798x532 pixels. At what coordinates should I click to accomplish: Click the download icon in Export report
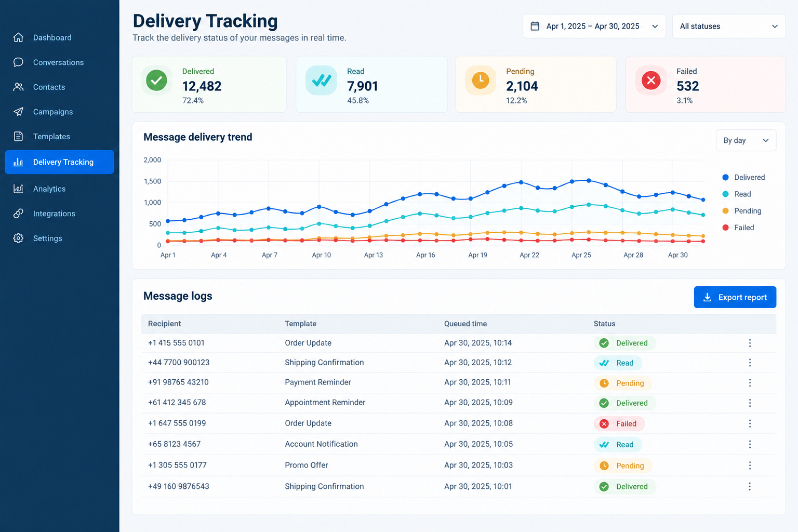point(707,297)
